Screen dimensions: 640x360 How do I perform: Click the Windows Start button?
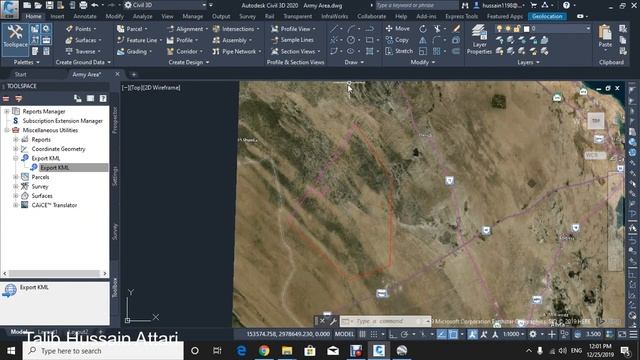coord(11,351)
